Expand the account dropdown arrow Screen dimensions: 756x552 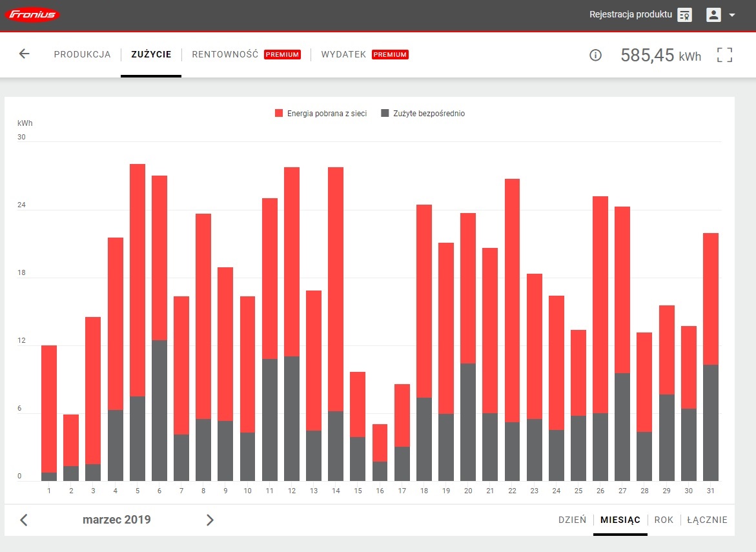click(x=732, y=15)
